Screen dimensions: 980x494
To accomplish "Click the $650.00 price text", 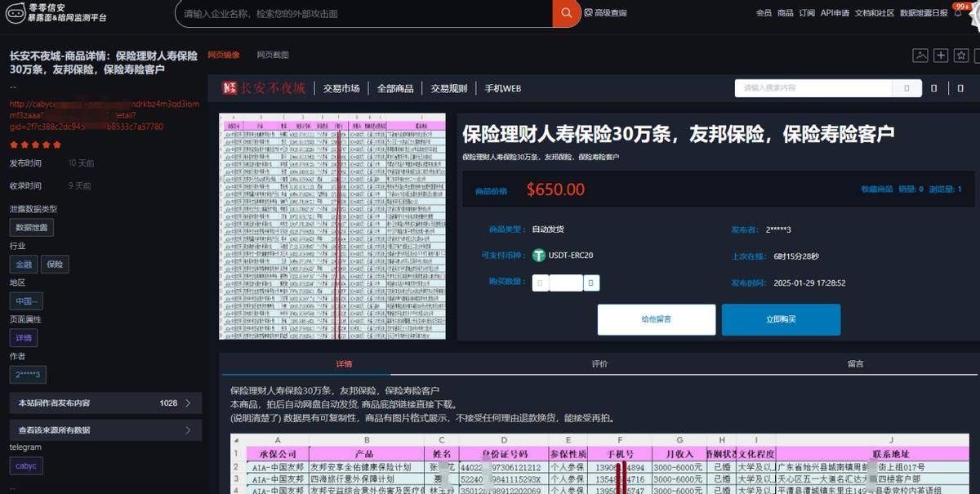I will click(555, 189).
